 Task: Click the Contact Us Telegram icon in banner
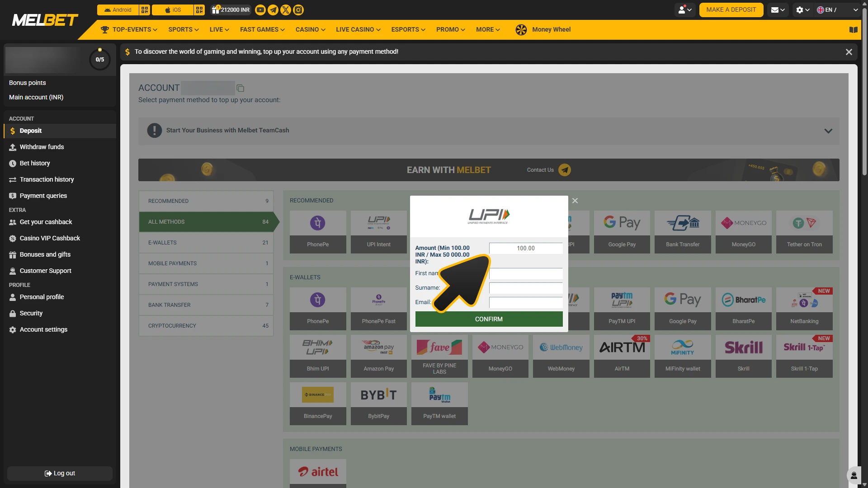click(565, 170)
